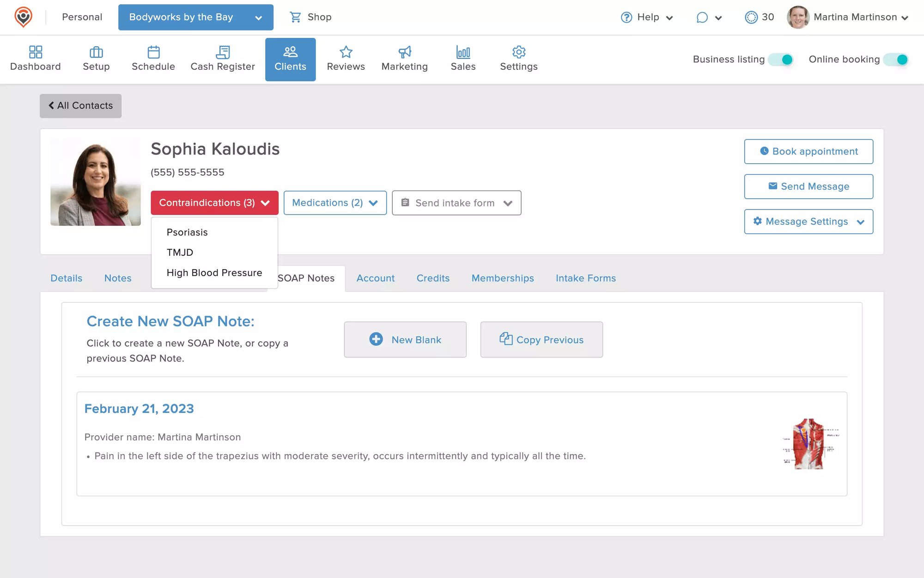The width and height of the screenshot is (924, 578).
Task: Click the Create New SOAP Note heading
Action: point(170,321)
